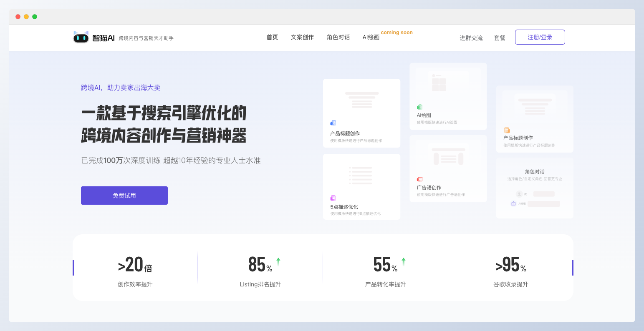
Task: Click the 智猫AI cat robot logo
Action: click(81, 37)
